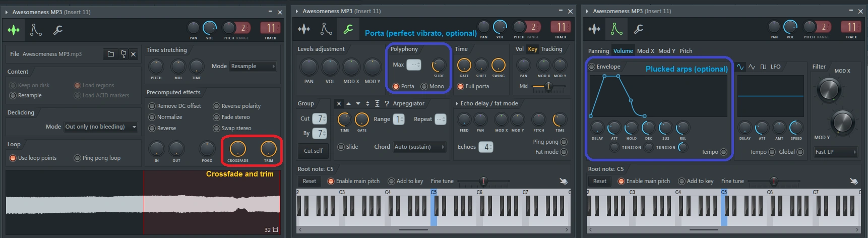Screen dimensions: 868x238
Task: Click the Mid tracking slider
Action: (x=548, y=86)
